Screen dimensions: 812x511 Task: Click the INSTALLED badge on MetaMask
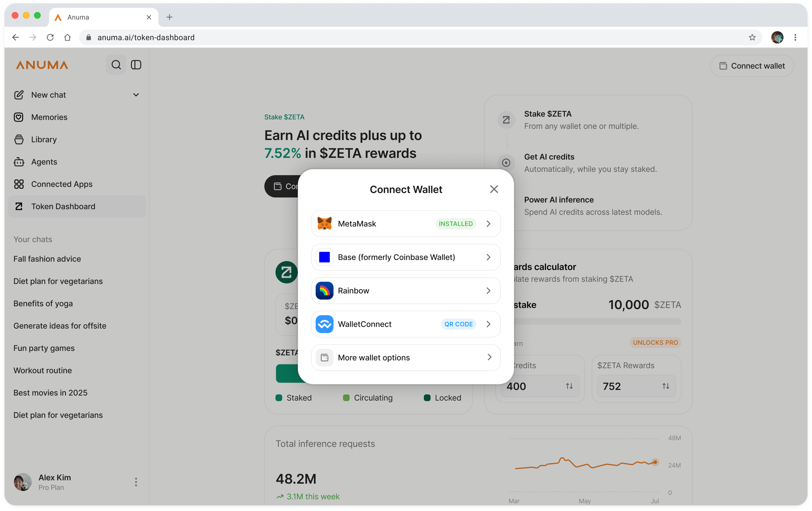click(456, 224)
